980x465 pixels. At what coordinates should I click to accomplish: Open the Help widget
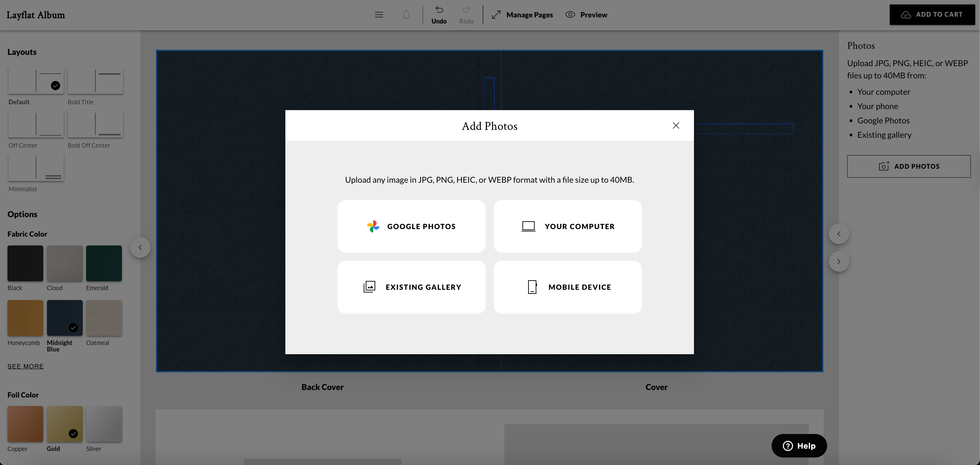[x=799, y=446]
